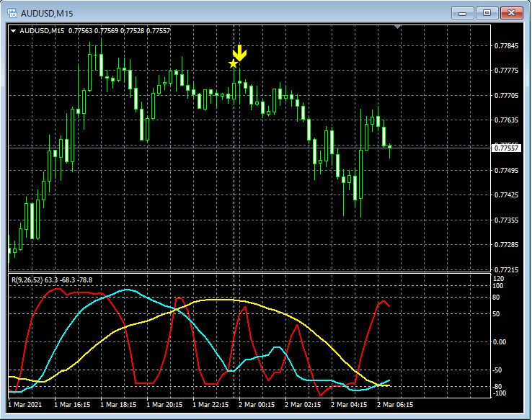The width and height of the screenshot is (532, 420).
Task: Click the small star at the last candle
Action: point(390,146)
